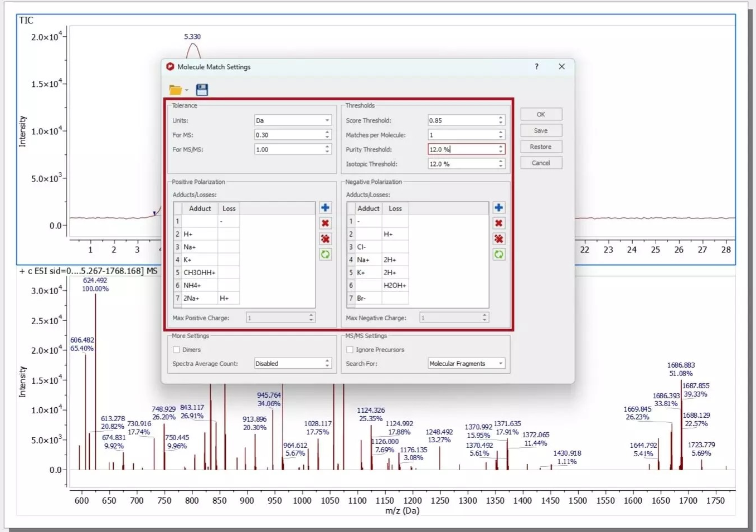
Task: Click OK to confirm match settings
Action: coord(541,114)
